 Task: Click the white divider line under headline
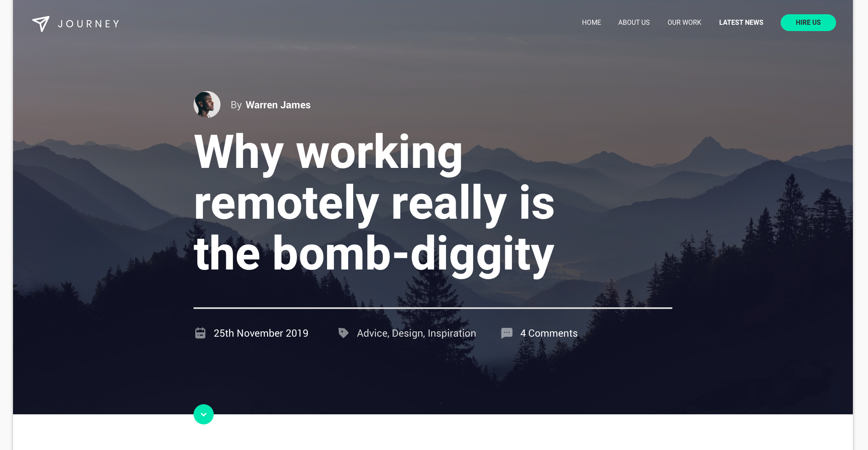[x=433, y=308]
